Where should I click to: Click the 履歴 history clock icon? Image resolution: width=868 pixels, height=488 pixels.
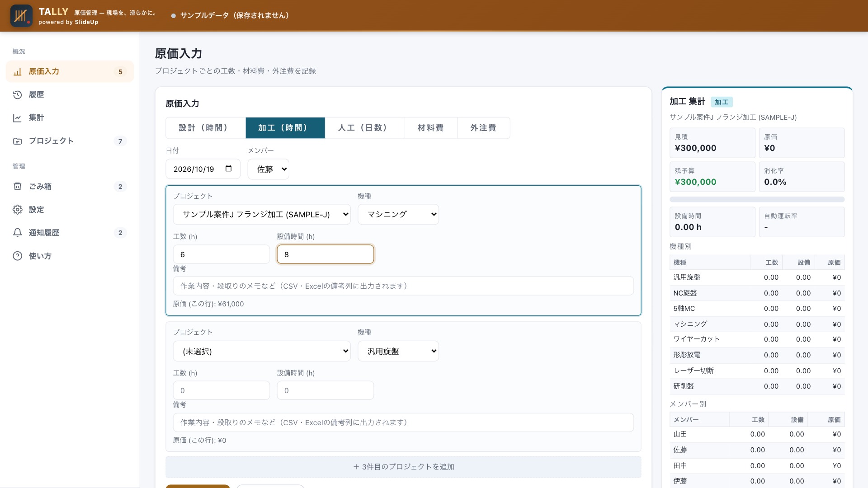pyautogui.click(x=18, y=95)
